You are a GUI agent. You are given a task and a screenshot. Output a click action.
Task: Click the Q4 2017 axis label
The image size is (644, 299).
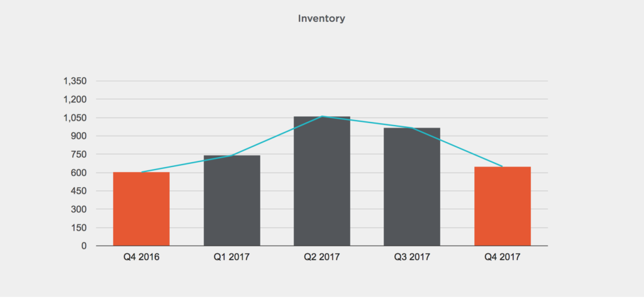[502, 257]
